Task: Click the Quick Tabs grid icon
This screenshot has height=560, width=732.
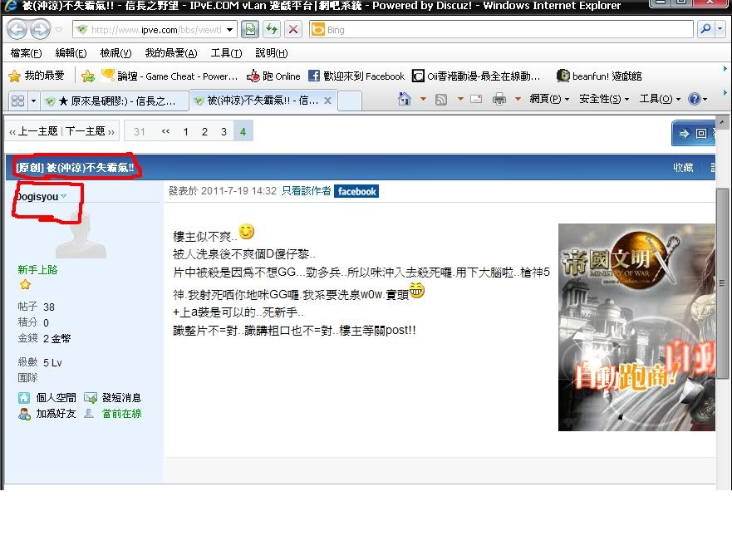Action: click(17, 100)
